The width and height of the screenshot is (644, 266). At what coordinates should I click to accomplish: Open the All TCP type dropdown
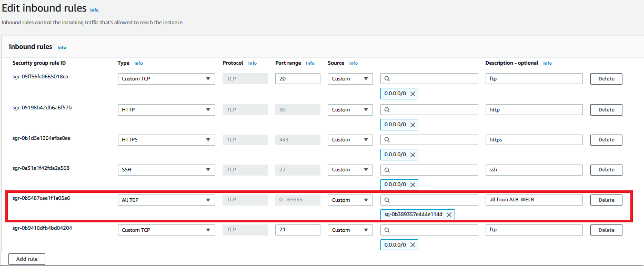[166, 200]
